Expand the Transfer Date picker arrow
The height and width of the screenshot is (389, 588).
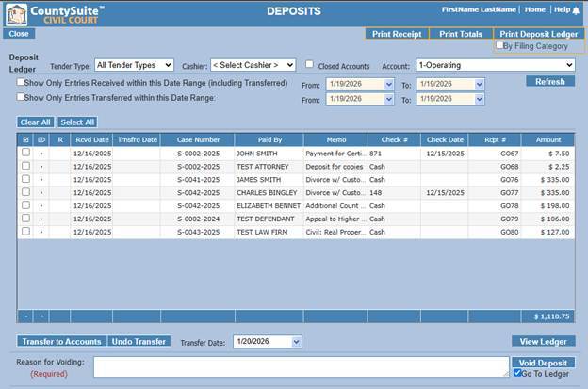point(296,342)
